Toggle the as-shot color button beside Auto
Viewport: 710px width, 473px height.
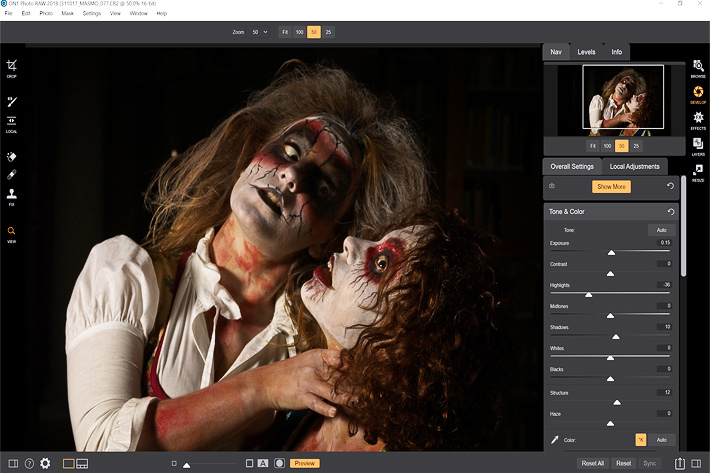point(641,440)
